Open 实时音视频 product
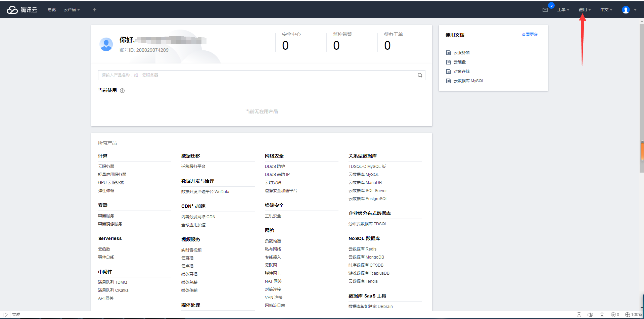Screen dimensions: 644x319 click(191, 250)
